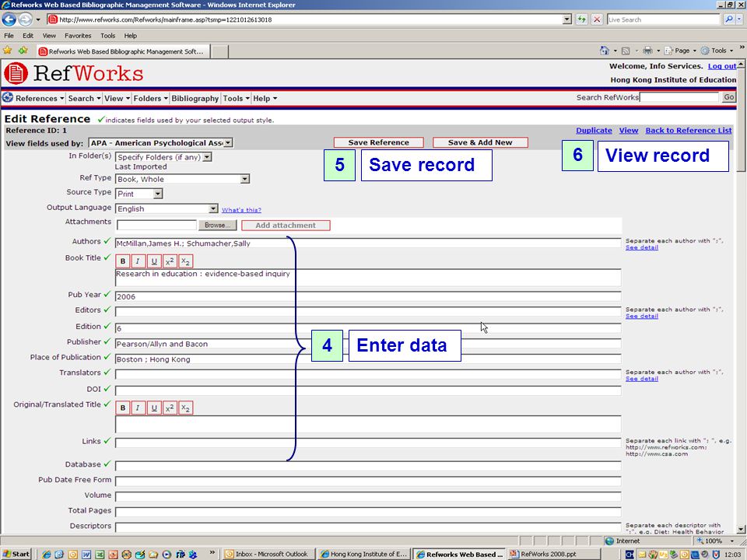Open the Folders menu in RefWorks
The height and width of the screenshot is (560, 747).
click(150, 99)
